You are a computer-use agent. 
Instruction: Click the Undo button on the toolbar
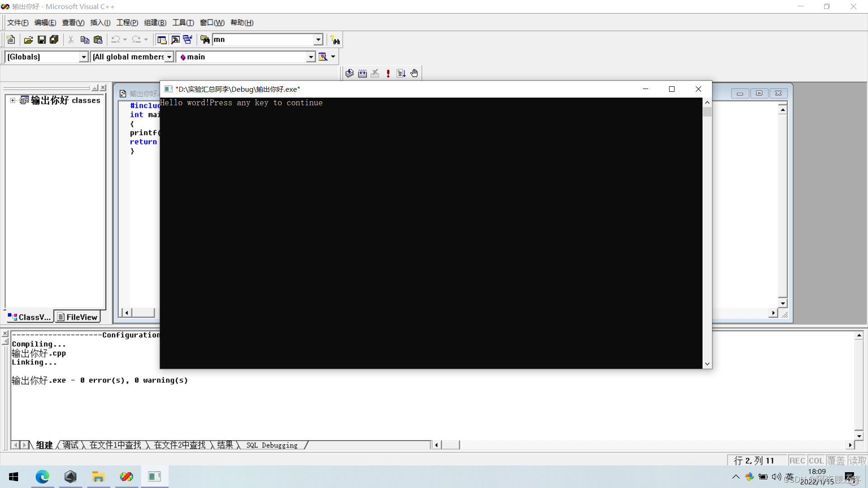(116, 40)
